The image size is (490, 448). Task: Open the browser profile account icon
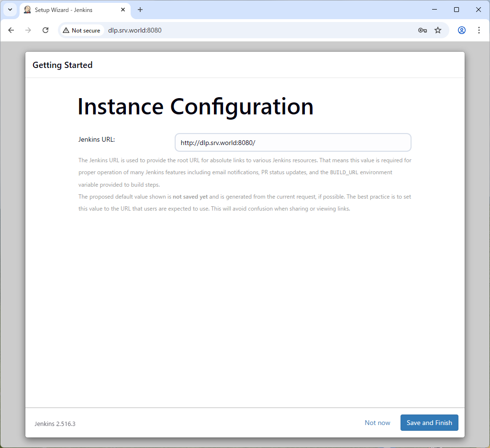pyautogui.click(x=461, y=30)
